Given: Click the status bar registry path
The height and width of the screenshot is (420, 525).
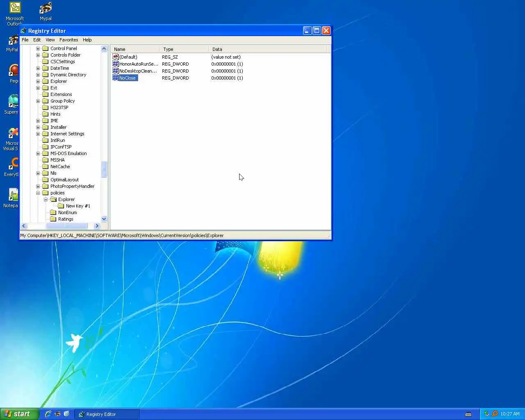Looking at the screenshot, I should tap(122, 235).
